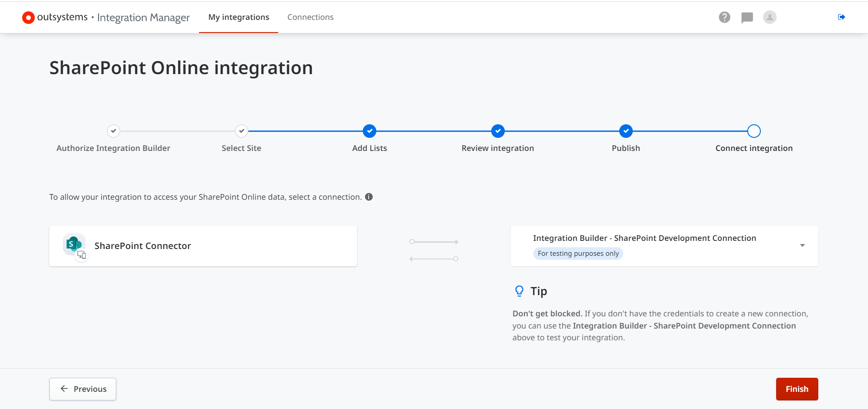Expand the connection dropdown arrow

[802, 245]
